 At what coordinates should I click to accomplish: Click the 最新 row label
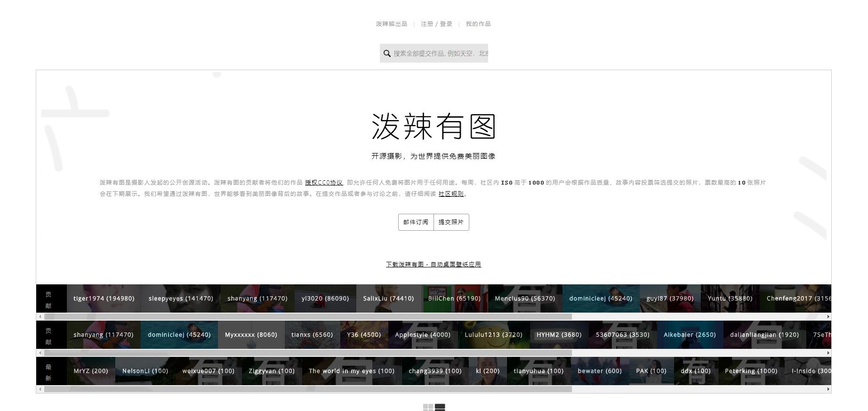click(48, 372)
